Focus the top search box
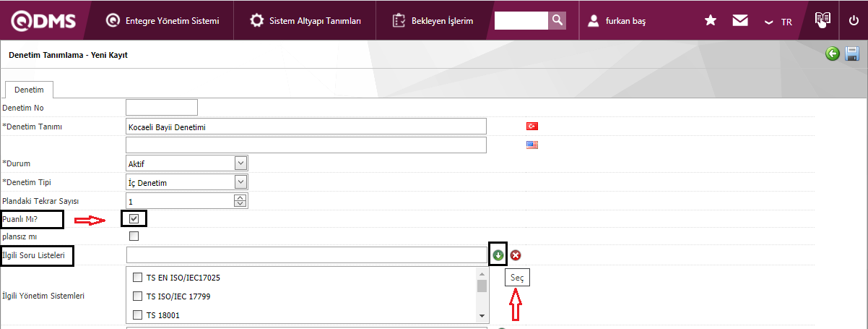The image size is (868, 329). pos(521,20)
